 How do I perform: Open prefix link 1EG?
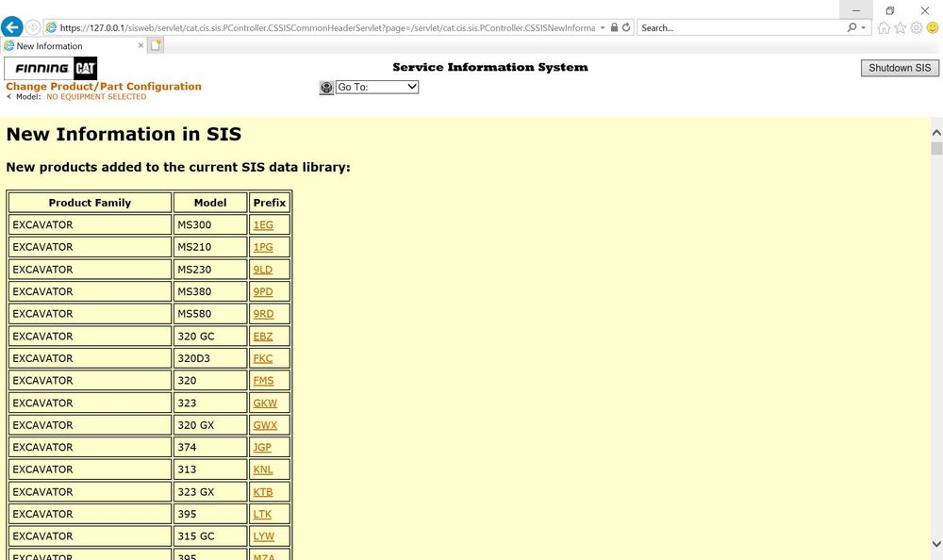point(263,225)
